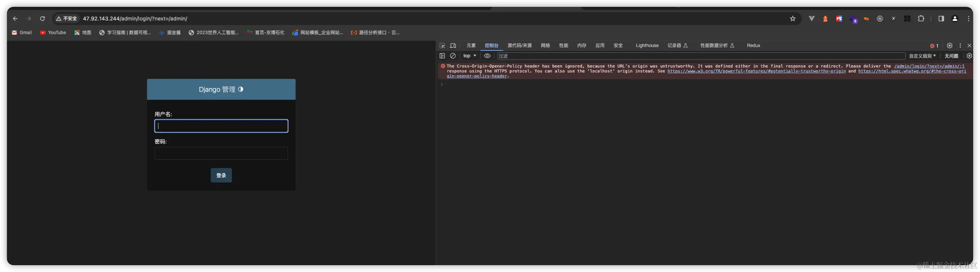Switch to the 网络 tab
980x272 pixels.
[545, 46]
